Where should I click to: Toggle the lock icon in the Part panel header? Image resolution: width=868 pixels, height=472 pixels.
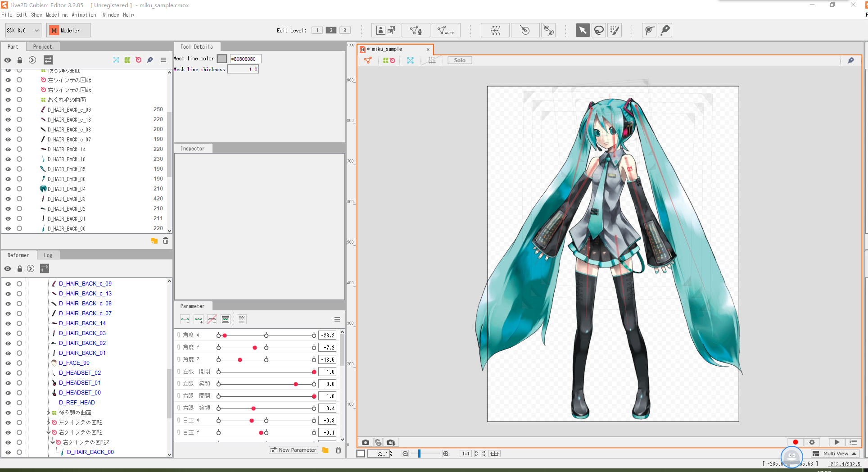(19, 59)
